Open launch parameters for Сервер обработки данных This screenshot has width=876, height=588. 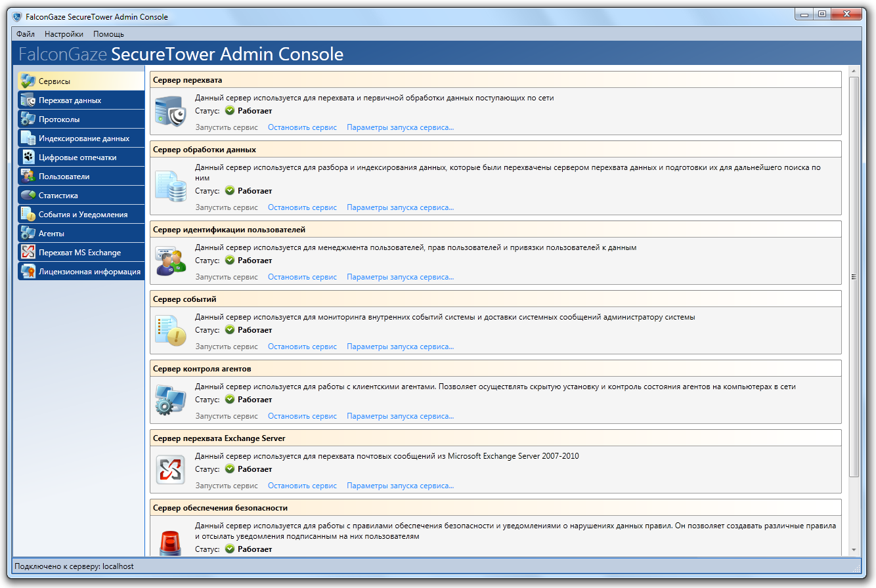401,207
